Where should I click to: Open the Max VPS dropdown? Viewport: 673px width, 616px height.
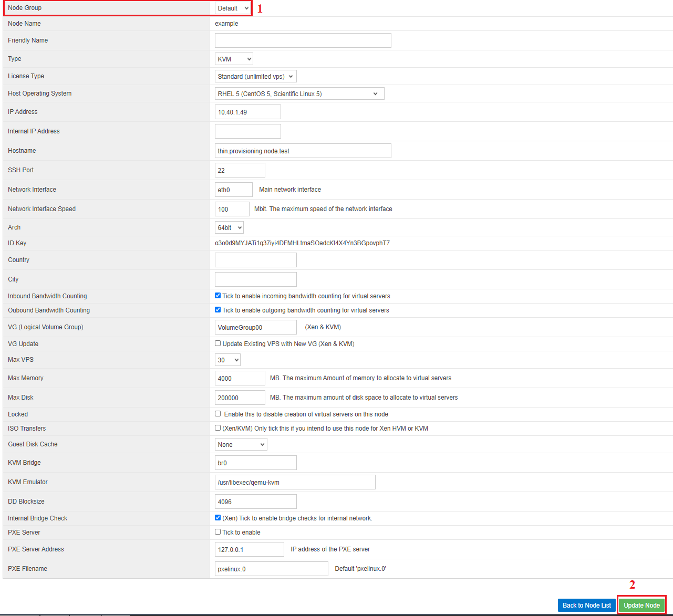pos(228,360)
